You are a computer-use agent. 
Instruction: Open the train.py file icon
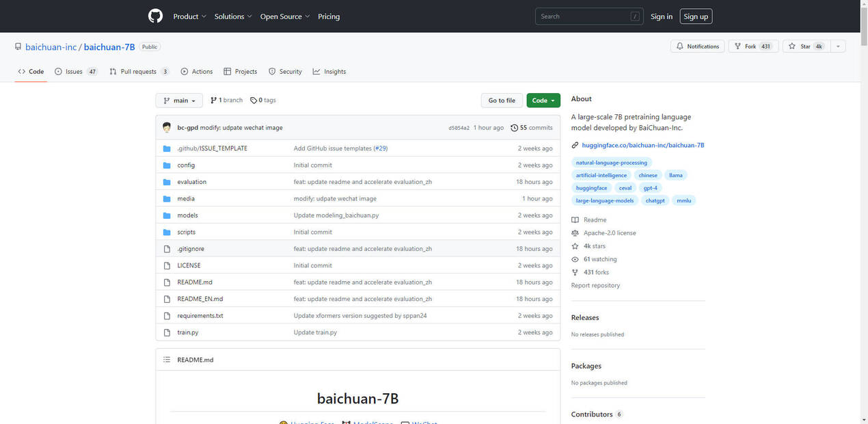point(167,332)
